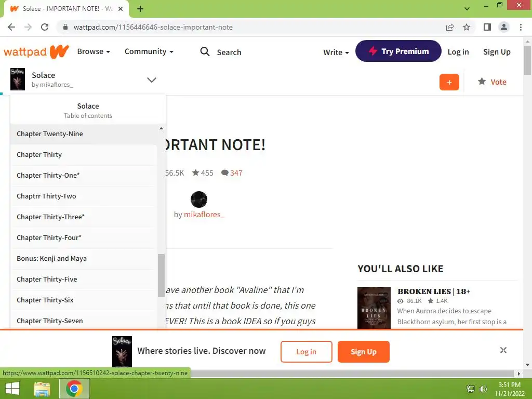This screenshot has width=532, height=399.
Task: Click the Wattpad logo
Action: point(36,52)
